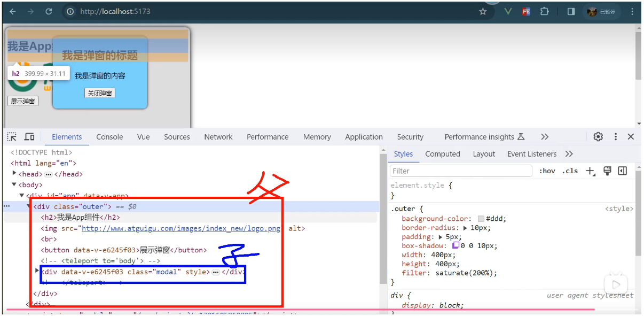Click the ellipsis inside <head> element

coord(48,174)
